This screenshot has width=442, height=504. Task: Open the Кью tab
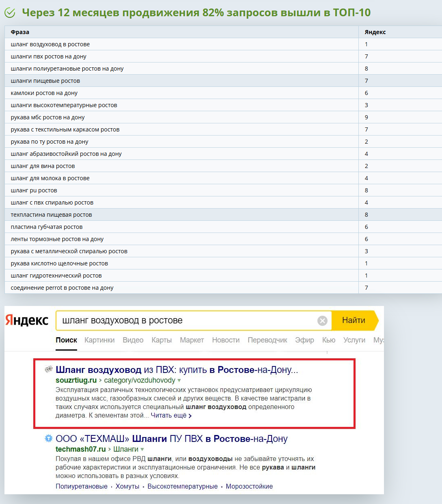pos(329,340)
